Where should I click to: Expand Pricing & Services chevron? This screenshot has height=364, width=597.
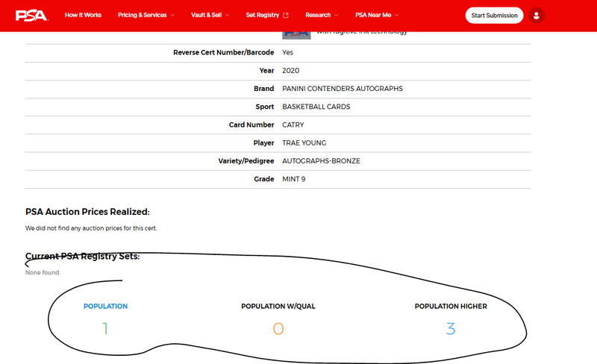click(172, 15)
